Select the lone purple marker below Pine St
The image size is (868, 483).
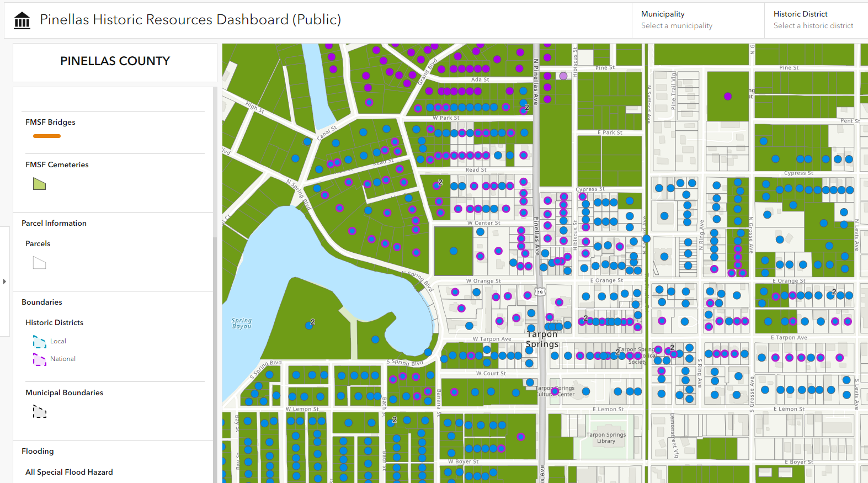(728, 96)
